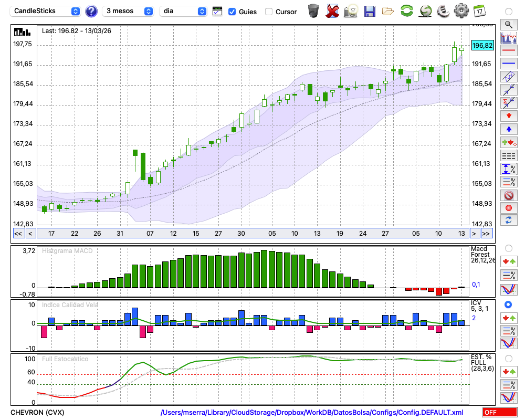This screenshot has height=420, width=525.
Task: Open the settings gear in the toolbar
Action: click(x=461, y=11)
